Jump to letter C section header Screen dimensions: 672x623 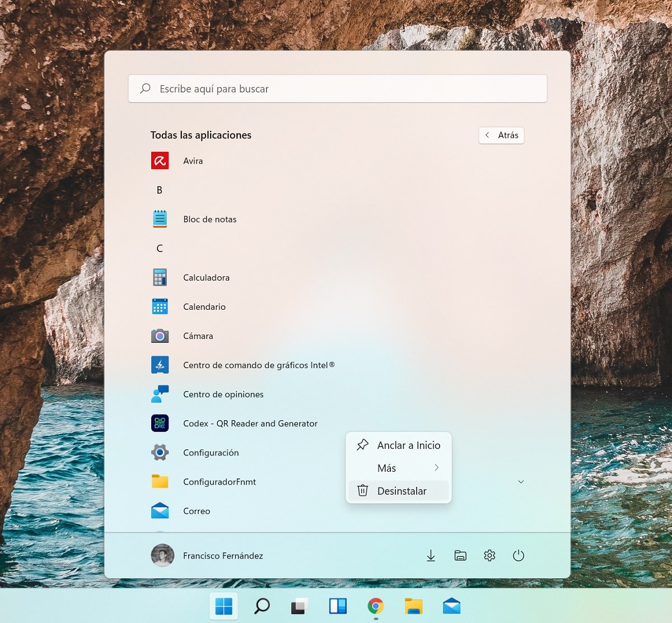(x=160, y=248)
